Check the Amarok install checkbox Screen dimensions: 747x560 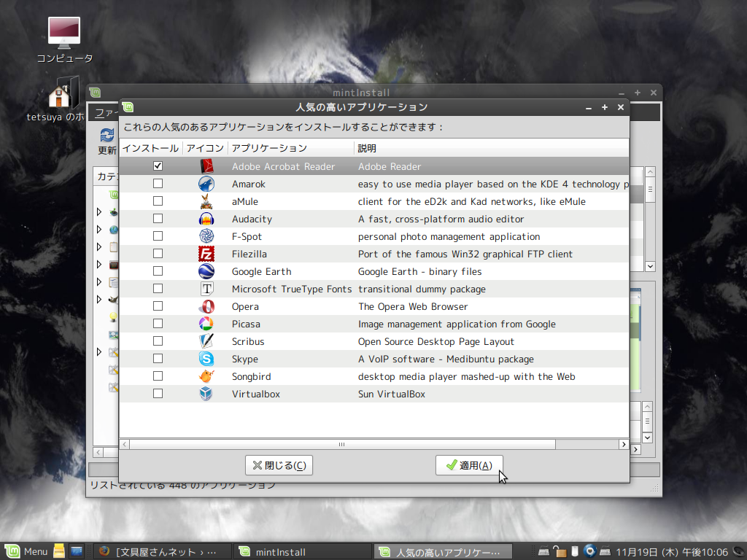tap(158, 183)
